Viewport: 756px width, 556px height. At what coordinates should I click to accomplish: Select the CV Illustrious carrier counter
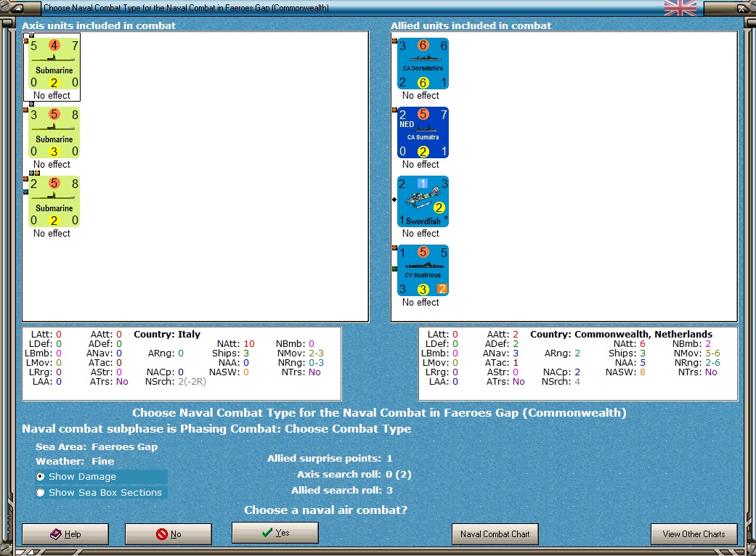coord(423,270)
